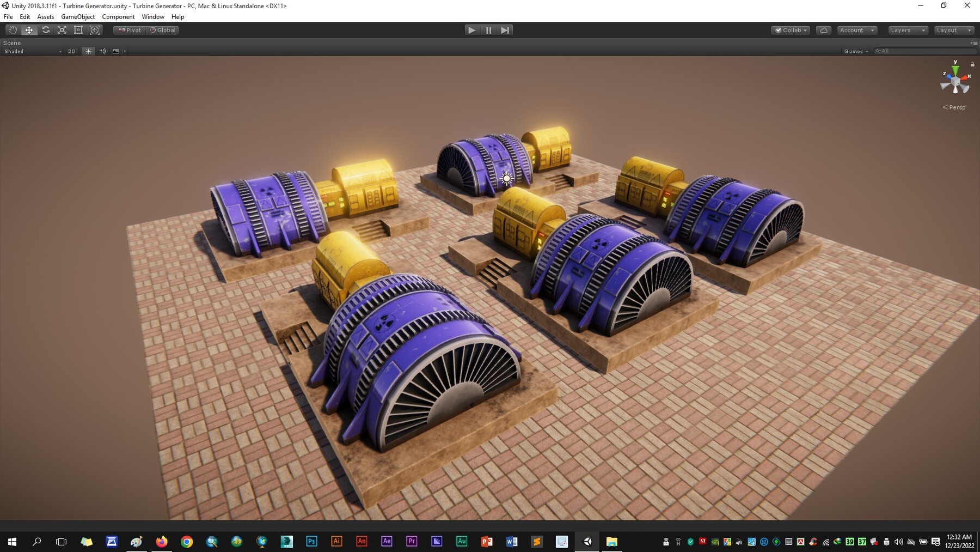Activate the Rotate tool

(46, 30)
